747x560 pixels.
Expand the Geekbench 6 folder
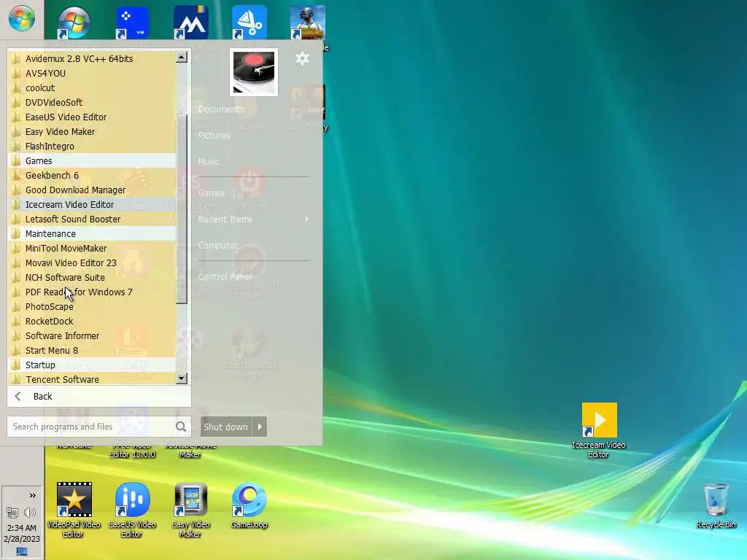pos(92,175)
